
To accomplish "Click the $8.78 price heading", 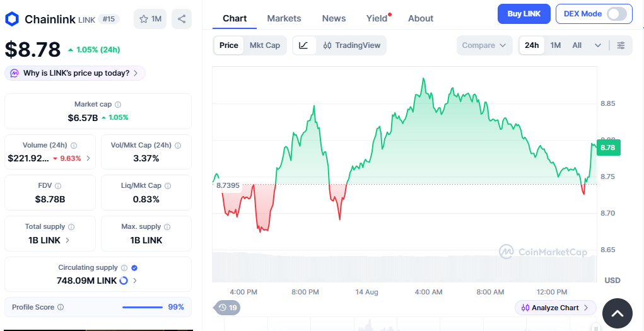I will pyautogui.click(x=33, y=50).
